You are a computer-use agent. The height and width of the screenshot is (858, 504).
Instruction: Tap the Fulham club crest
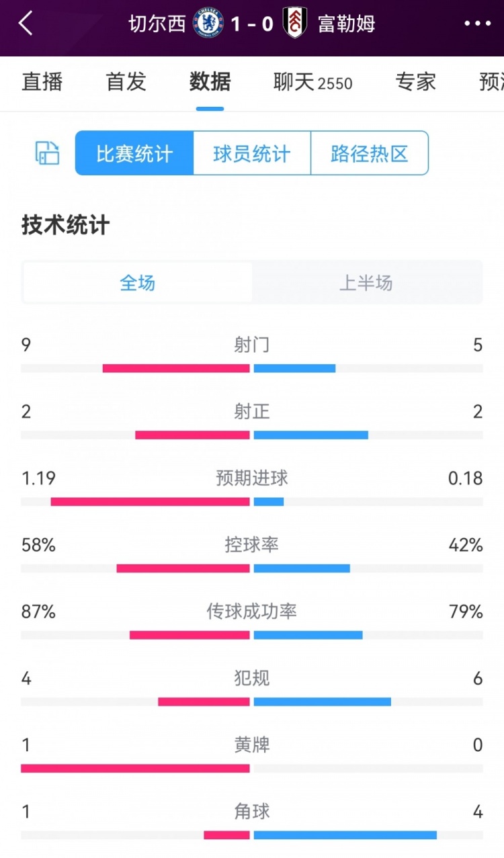click(x=296, y=24)
